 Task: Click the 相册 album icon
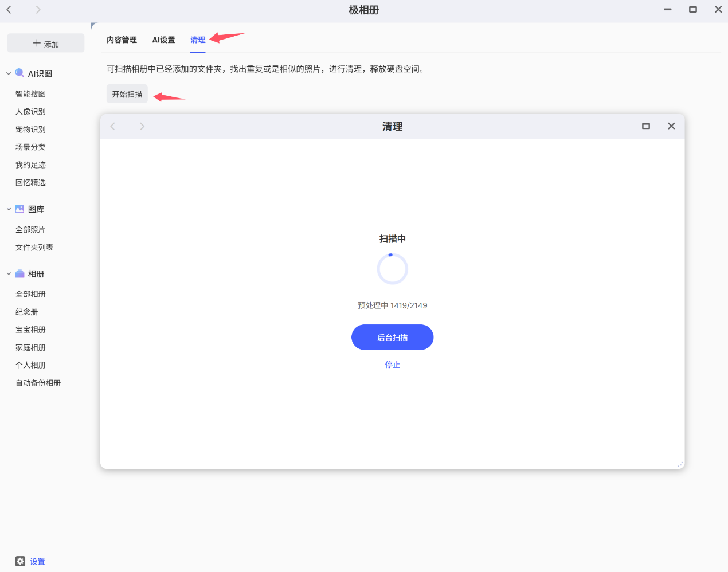[19, 274]
